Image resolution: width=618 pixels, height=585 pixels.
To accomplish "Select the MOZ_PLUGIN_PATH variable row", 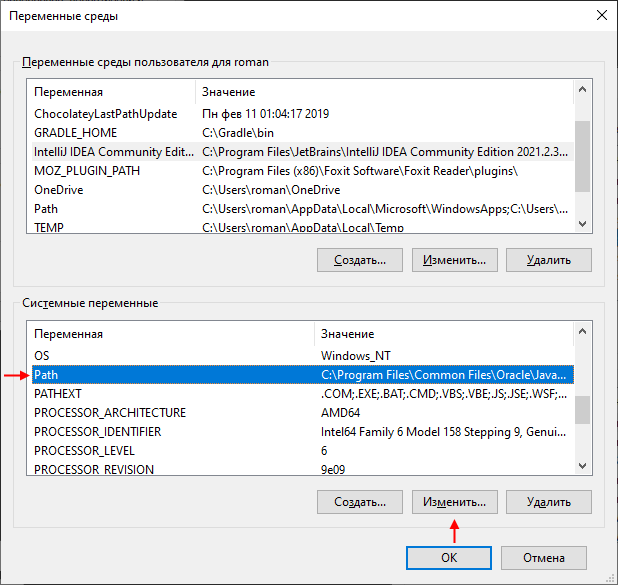I will 303,171.
